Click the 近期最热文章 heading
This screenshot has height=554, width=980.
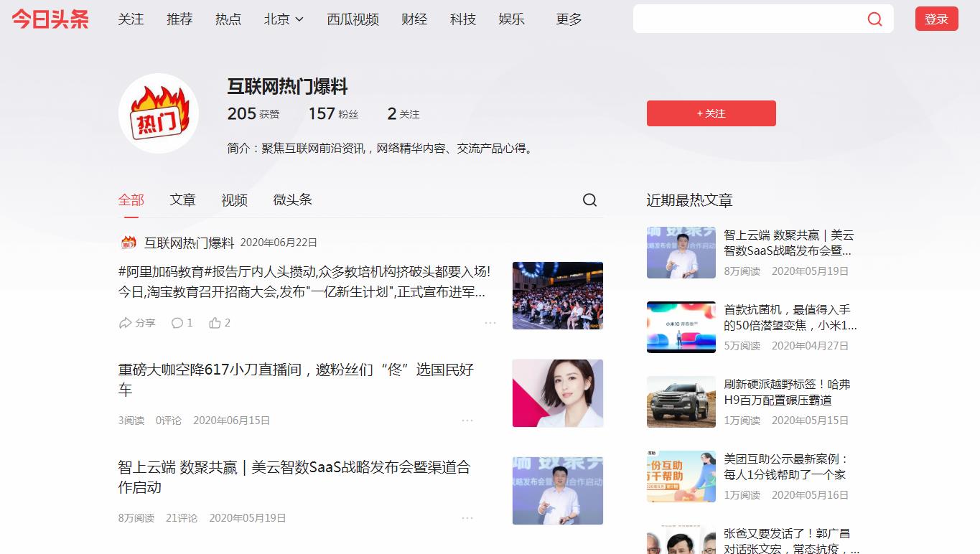[x=690, y=200]
